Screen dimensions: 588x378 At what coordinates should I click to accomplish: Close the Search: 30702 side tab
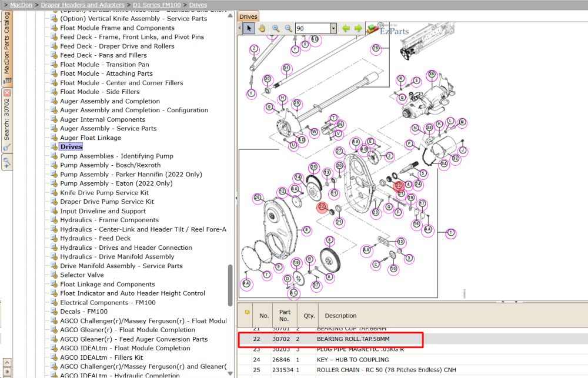(x=7, y=93)
